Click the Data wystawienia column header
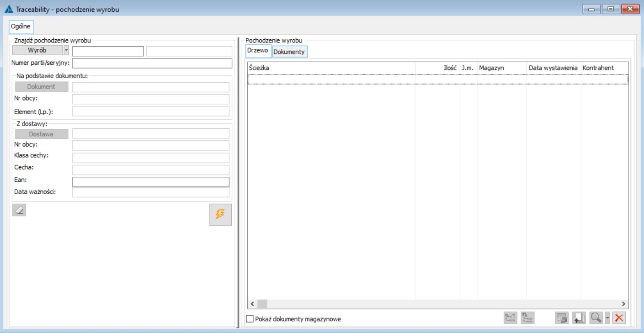The image size is (644, 333). pos(554,68)
